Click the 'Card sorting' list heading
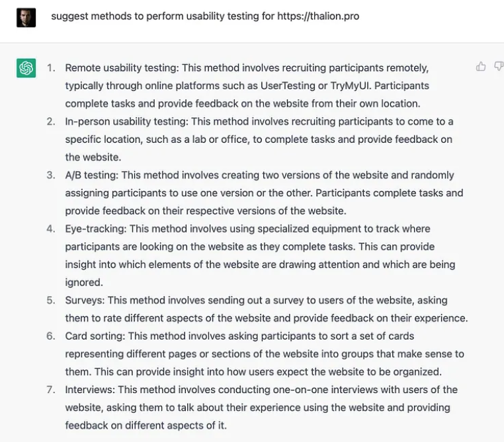Viewport: 504px width, 442px height. click(95, 336)
